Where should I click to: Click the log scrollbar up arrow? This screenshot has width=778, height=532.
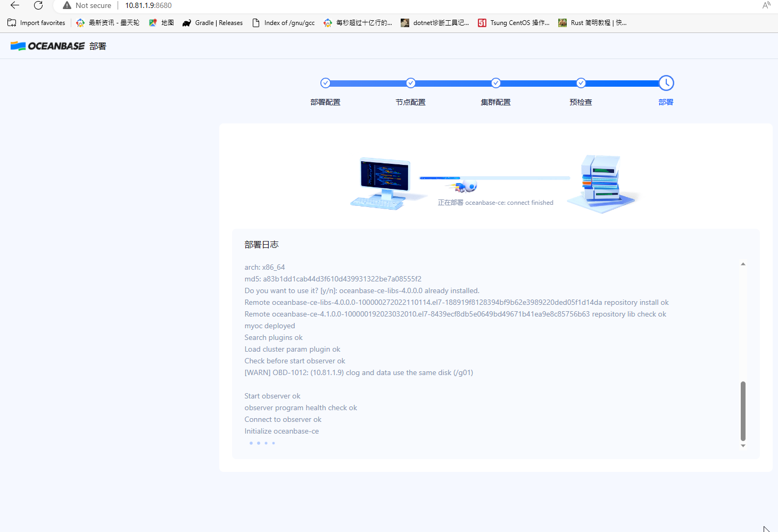point(743,264)
